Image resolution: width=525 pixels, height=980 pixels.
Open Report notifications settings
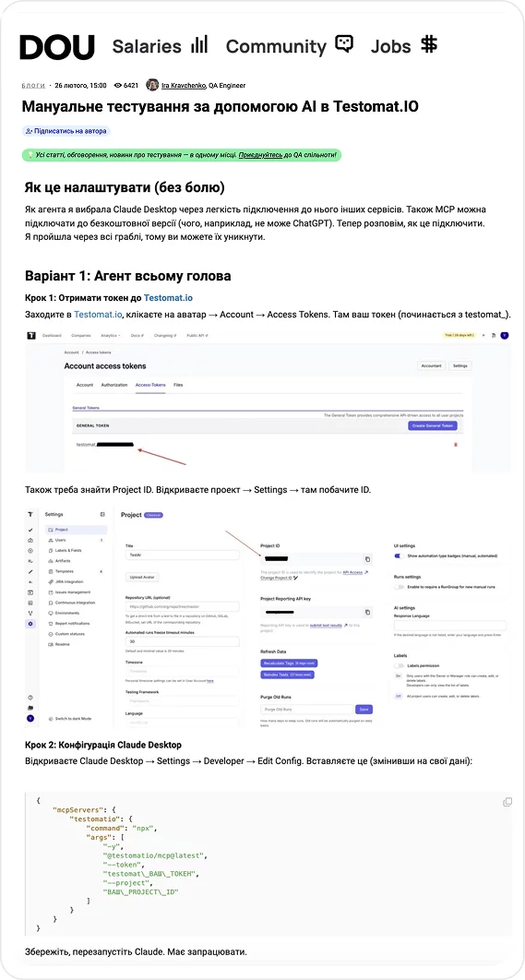click(77, 623)
